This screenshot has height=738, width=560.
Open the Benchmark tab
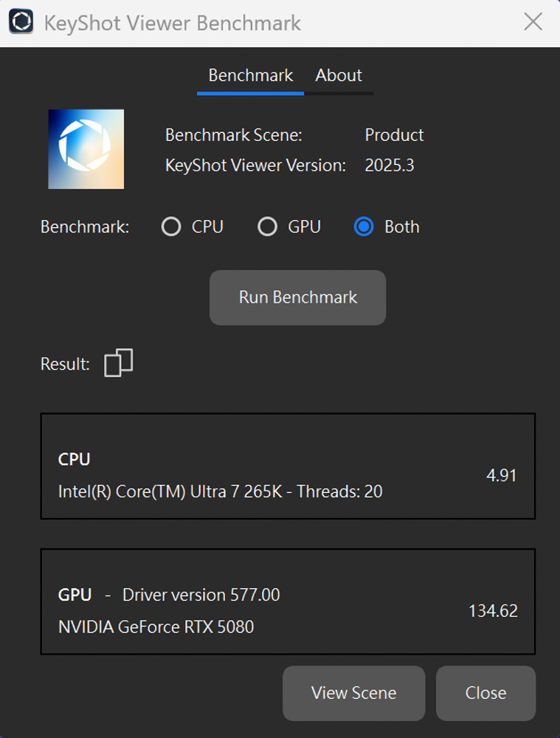pos(250,75)
